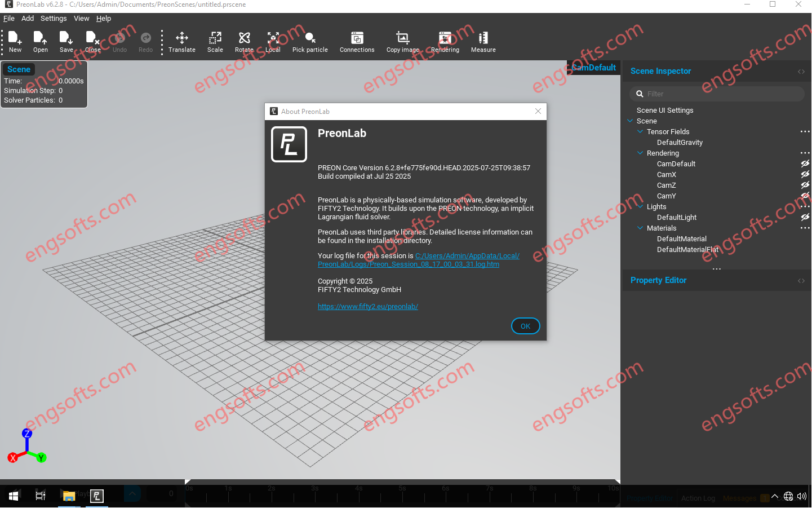Click the volume icon in system tray
Image resolution: width=812 pixels, height=508 pixels.
(802, 497)
